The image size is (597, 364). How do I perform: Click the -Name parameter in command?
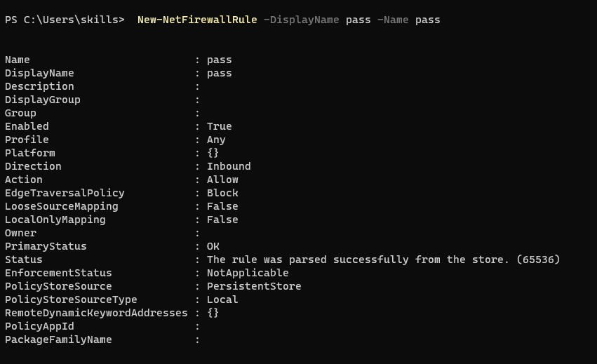click(393, 20)
